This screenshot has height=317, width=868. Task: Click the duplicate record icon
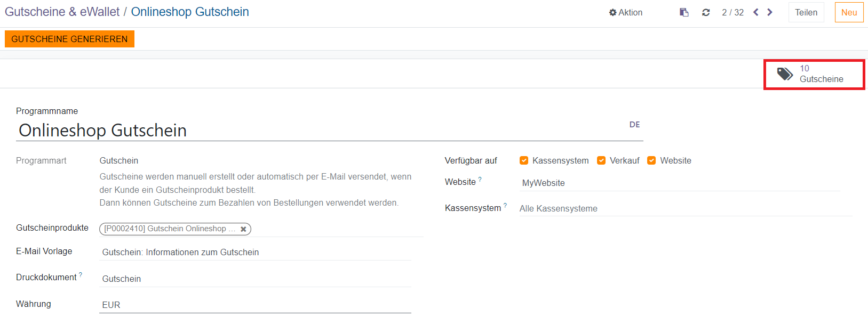click(684, 12)
